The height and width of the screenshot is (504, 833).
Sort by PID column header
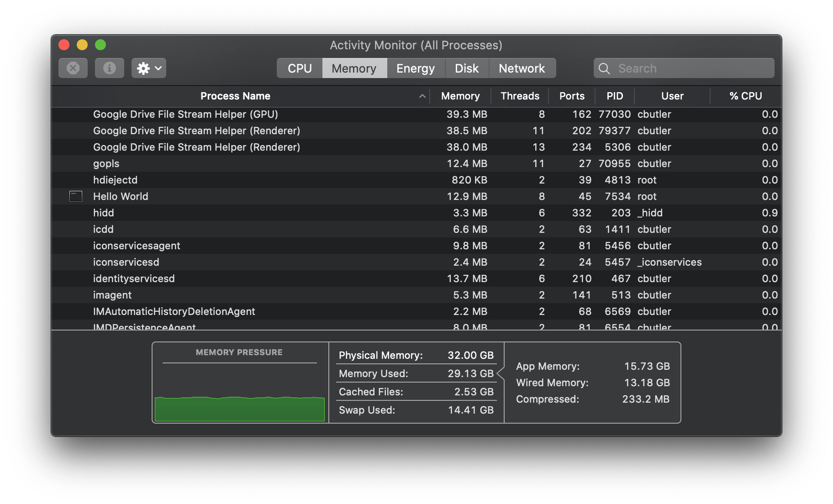click(x=615, y=96)
